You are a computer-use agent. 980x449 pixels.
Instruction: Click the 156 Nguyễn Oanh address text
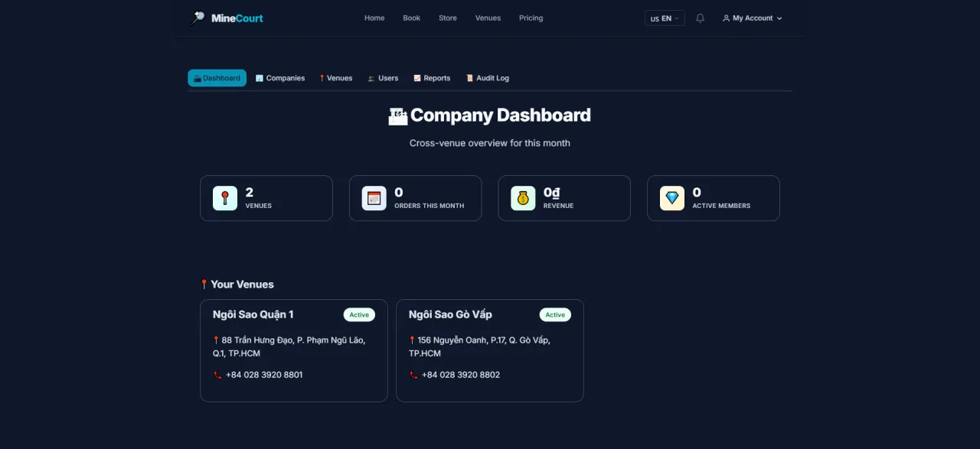[480, 347]
